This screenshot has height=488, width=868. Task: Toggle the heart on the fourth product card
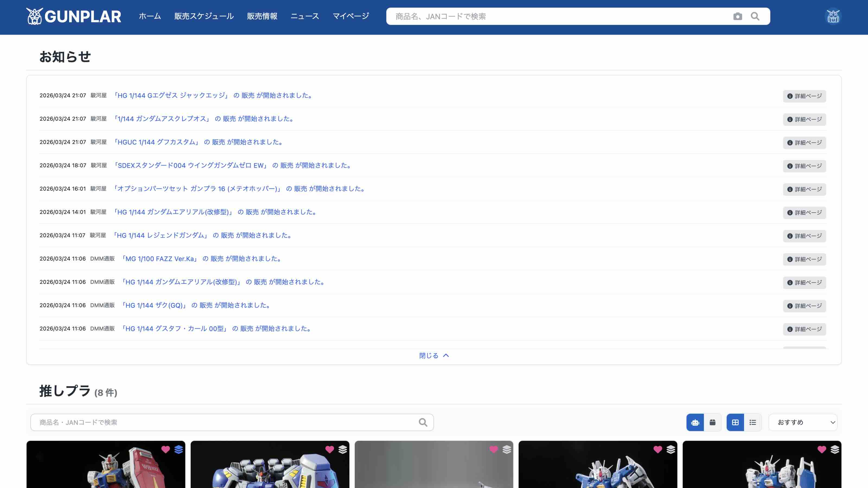click(x=658, y=449)
